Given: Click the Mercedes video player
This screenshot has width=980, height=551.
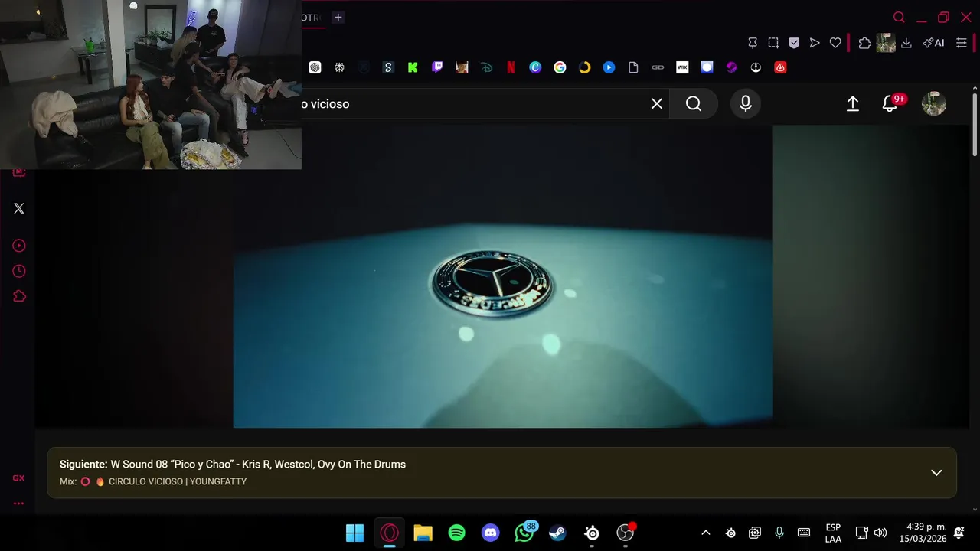Looking at the screenshot, I should 502,276.
